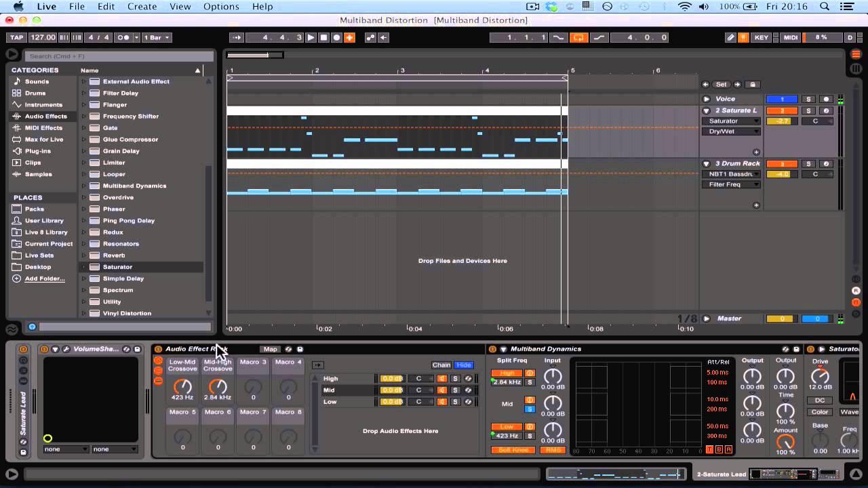The height and width of the screenshot is (488, 868).
Task: Click Map button on Audio Effect Rack
Action: click(x=271, y=349)
